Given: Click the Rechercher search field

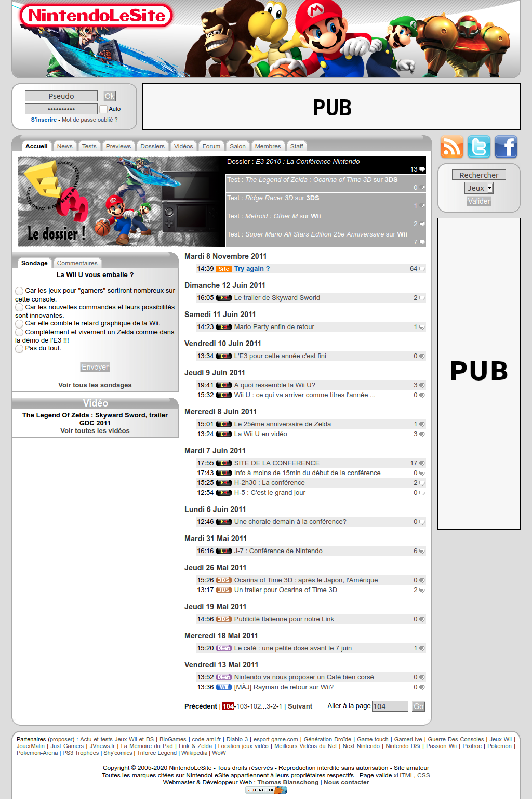Looking at the screenshot, I should tap(479, 175).
